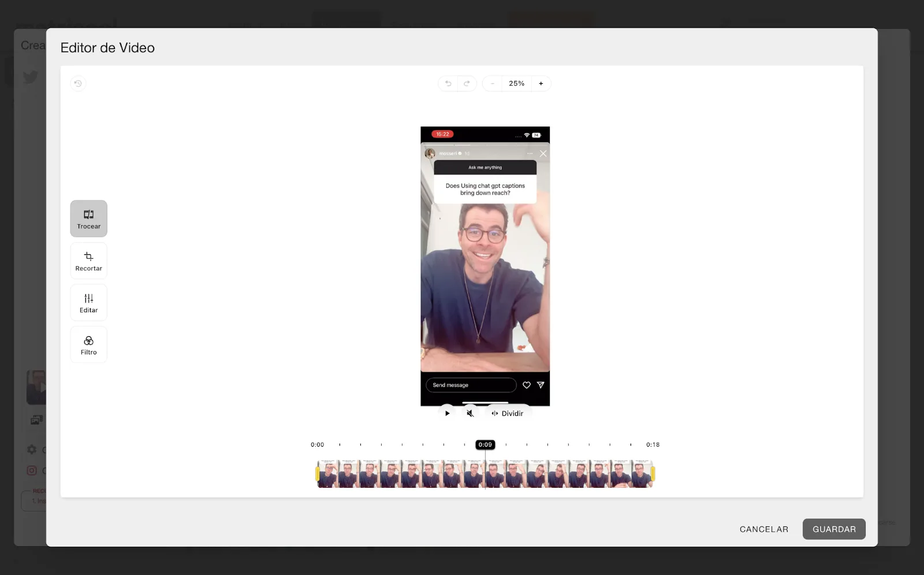
Task: Click the 0:09 playhead marker
Action: 485,444
